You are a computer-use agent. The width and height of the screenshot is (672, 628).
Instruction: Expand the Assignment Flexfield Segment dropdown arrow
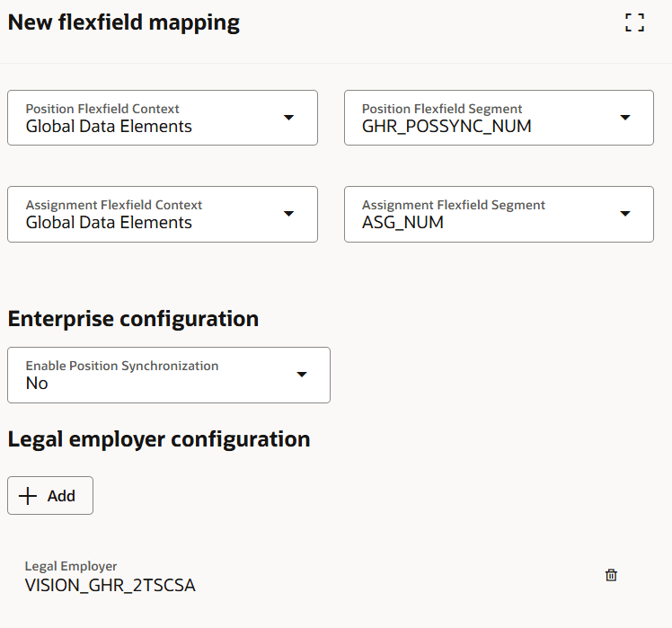[625, 214]
